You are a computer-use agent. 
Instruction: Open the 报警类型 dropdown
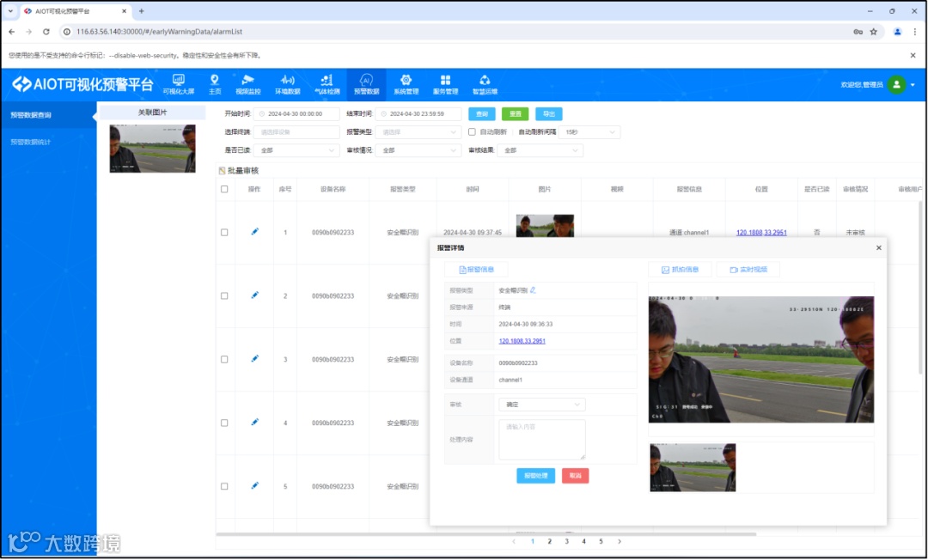pos(418,132)
